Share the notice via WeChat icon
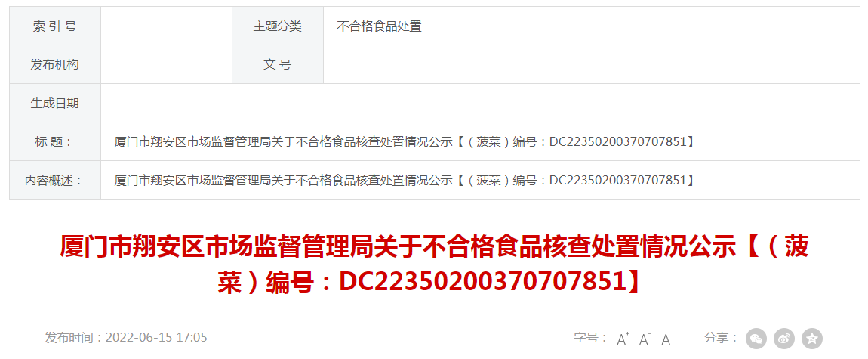The width and height of the screenshot is (868, 359). 756,339
